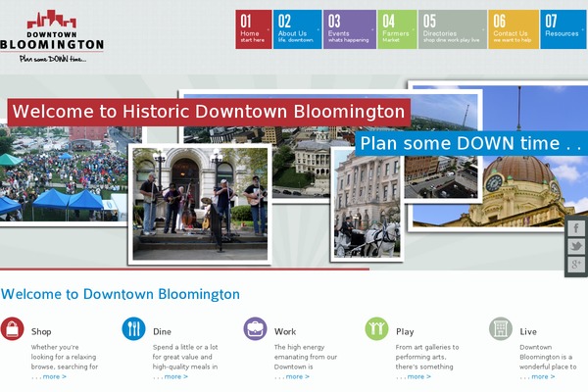Click the Shop heading
The image size is (588, 392).
[x=41, y=331]
